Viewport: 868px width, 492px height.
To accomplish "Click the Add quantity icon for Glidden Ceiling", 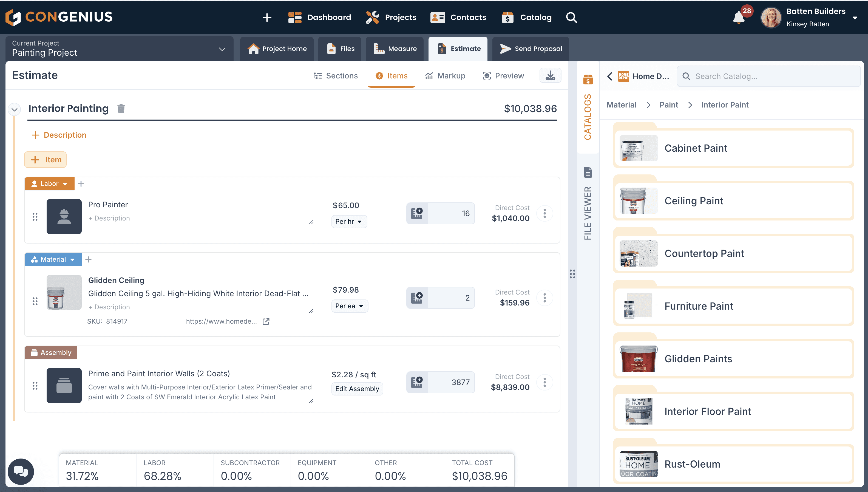I will [x=417, y=297].
